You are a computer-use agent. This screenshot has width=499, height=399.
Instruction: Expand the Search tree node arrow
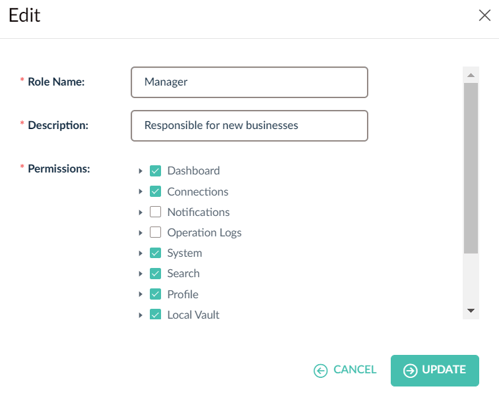point(140,274)
